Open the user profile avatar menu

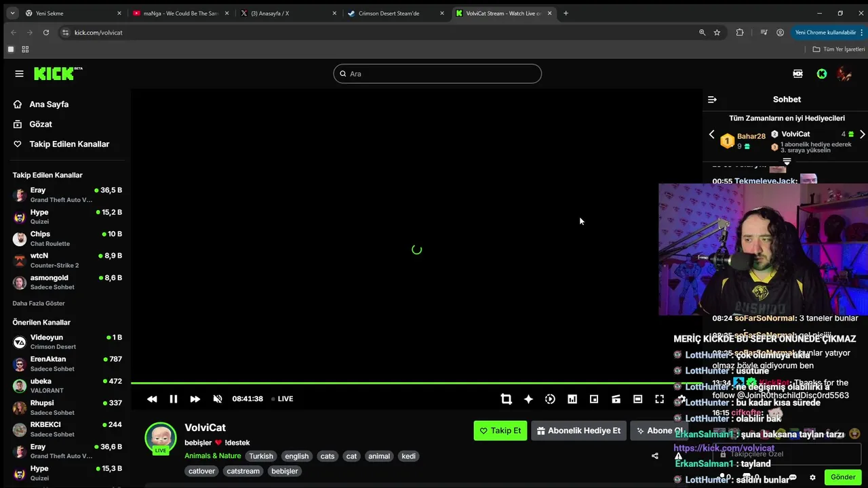pos(844,73)
